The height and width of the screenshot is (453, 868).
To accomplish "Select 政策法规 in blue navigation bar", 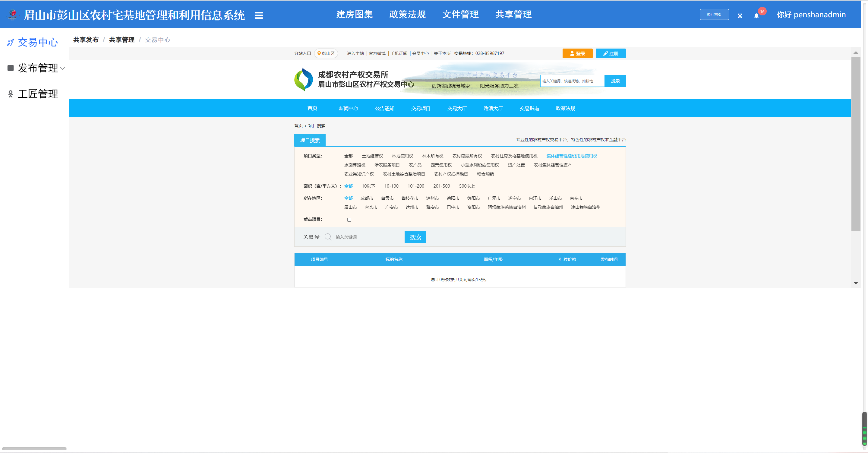I will 565,109.
